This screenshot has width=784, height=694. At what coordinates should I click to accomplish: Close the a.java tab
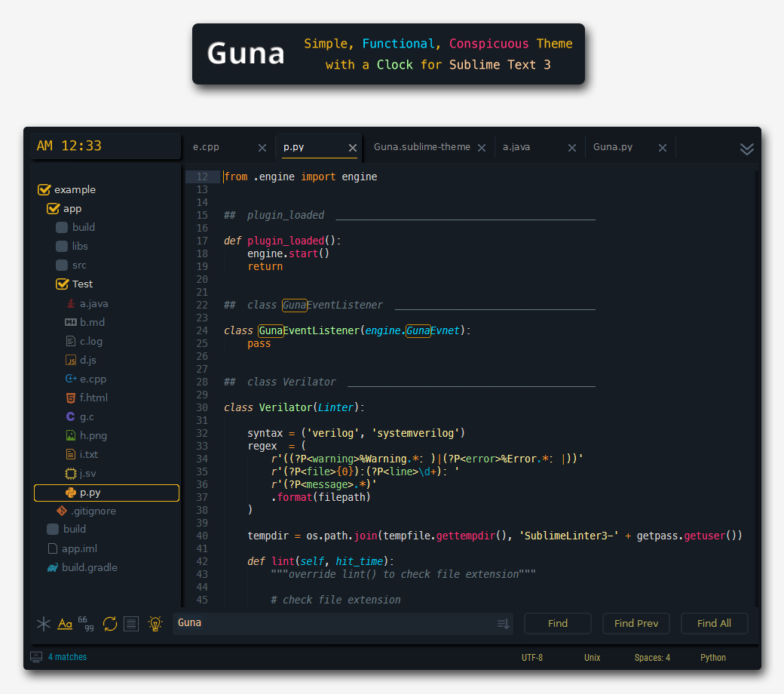[x=572, y=148]
